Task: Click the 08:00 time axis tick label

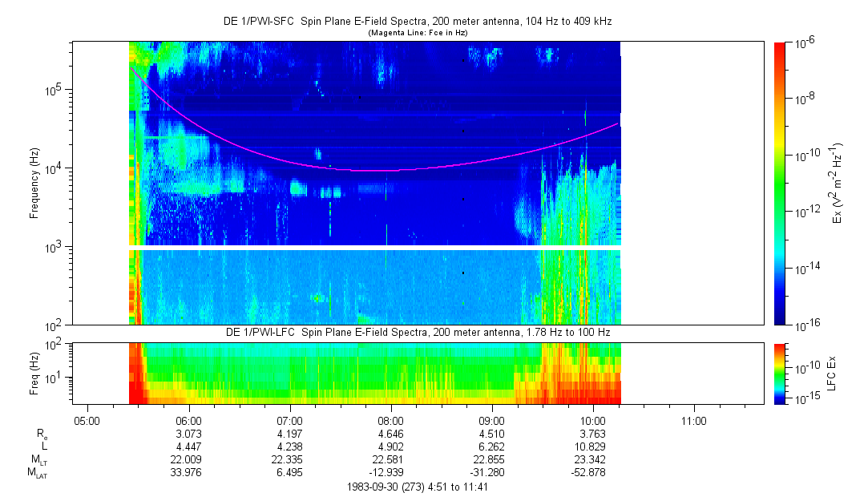Action: (390, 420)
